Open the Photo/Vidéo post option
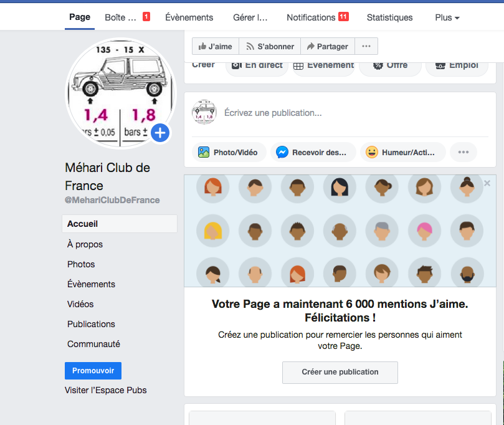504x425 pixels. point(229,152)
